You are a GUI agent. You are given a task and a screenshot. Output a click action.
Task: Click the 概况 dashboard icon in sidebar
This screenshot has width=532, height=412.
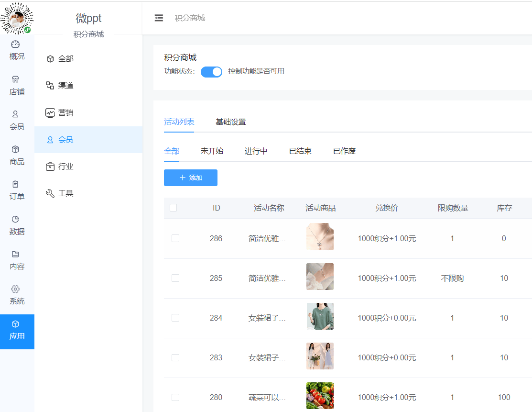click(x=15, y=45)
